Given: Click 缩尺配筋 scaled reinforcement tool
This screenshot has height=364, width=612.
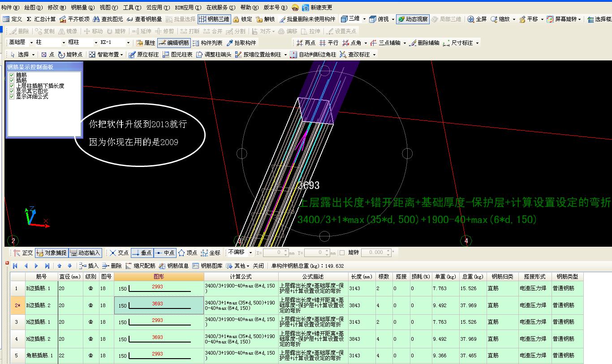Looking at the screenshot, I should [x=140, y=266].
